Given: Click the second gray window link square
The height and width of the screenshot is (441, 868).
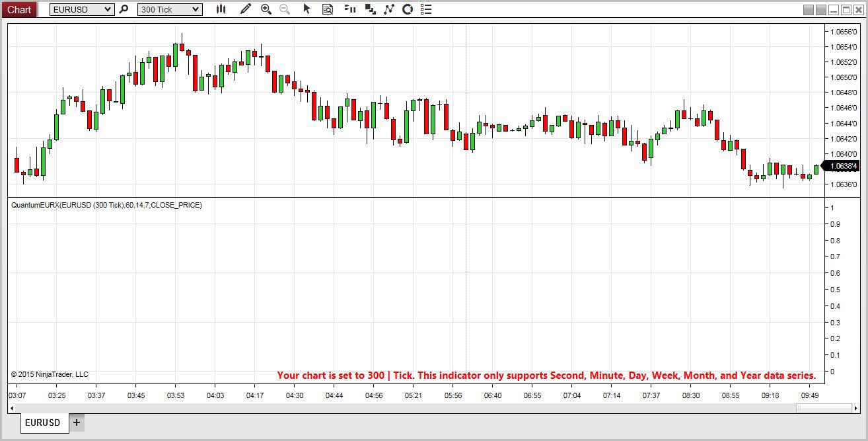Looking at the screenshot, I should [821, 10].
